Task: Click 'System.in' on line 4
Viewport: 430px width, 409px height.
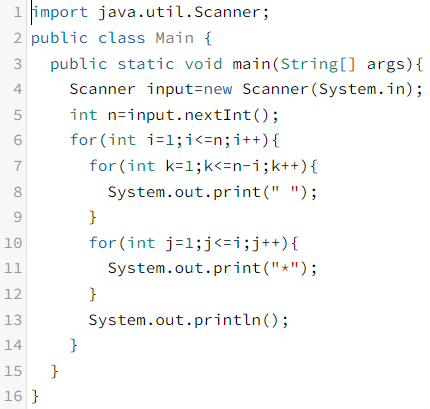Action: [x=361, y=89]
